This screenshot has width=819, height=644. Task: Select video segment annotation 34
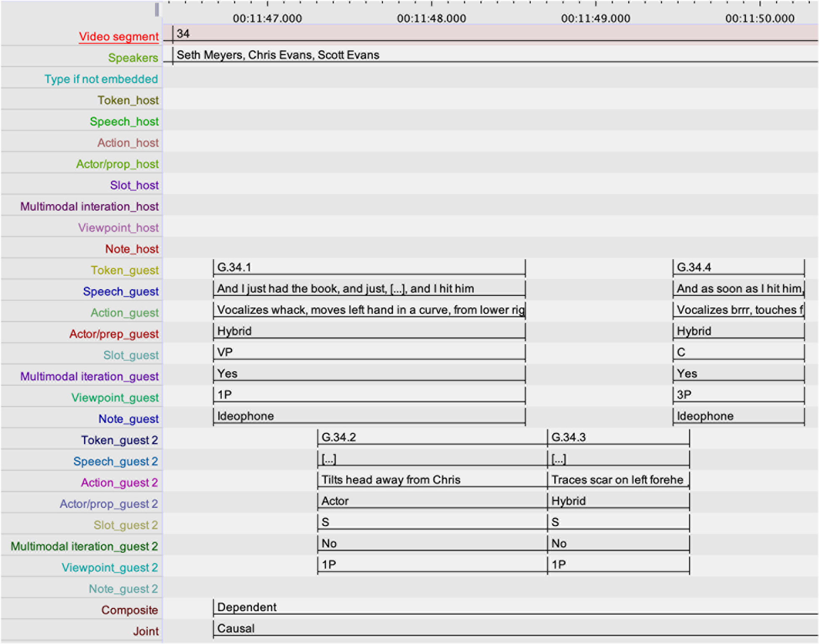click(495, 34)
